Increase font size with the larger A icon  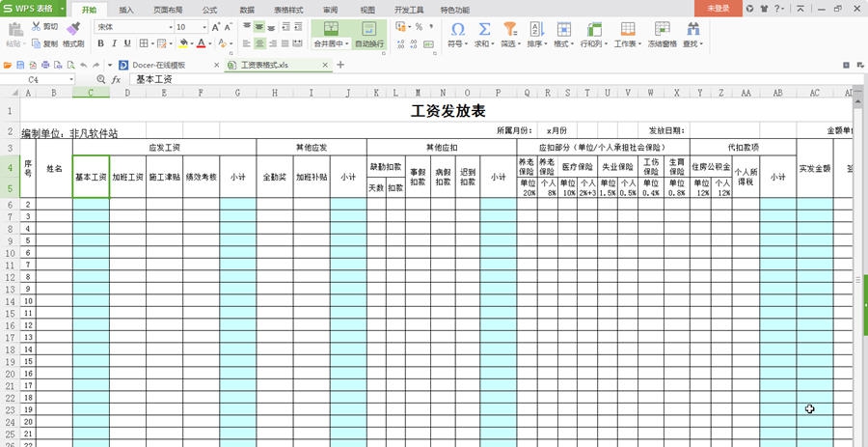[216, 27]
